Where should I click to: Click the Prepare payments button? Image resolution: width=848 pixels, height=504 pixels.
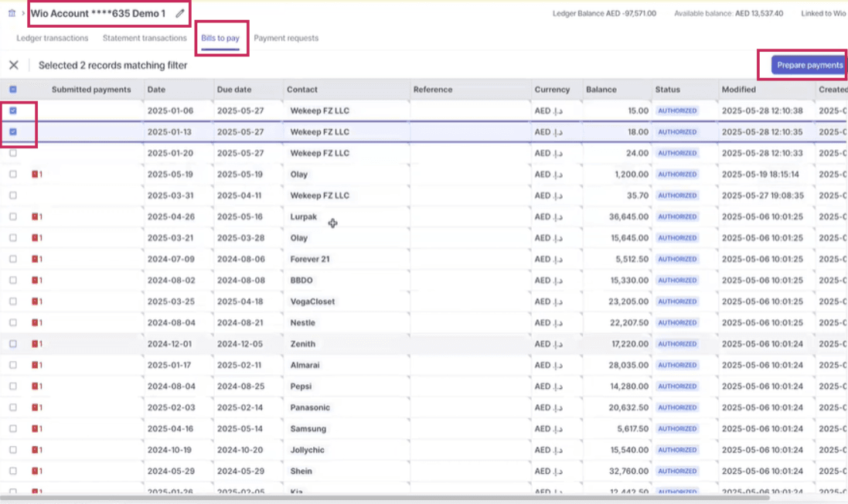coord(809,65)
